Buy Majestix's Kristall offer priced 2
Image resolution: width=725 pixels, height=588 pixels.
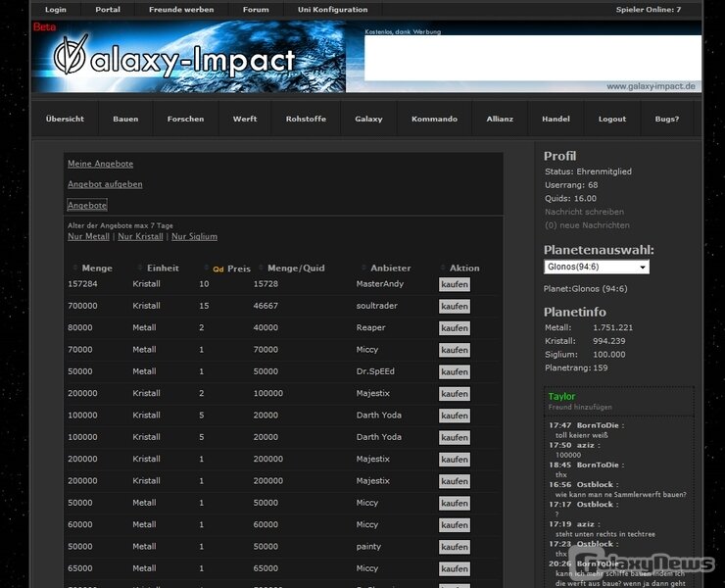click(x=455, y=394)
